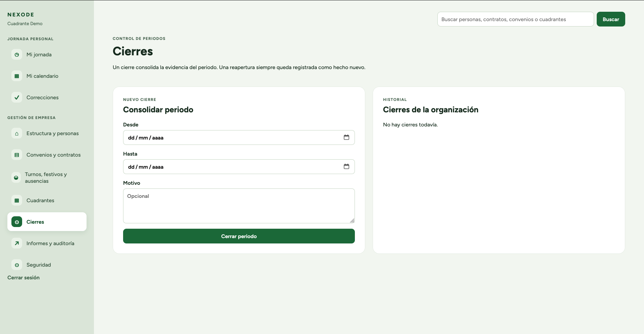
Task: Click the half-circle icon beside Turnos, festivos y ausencias
Action: click(16, 178)
